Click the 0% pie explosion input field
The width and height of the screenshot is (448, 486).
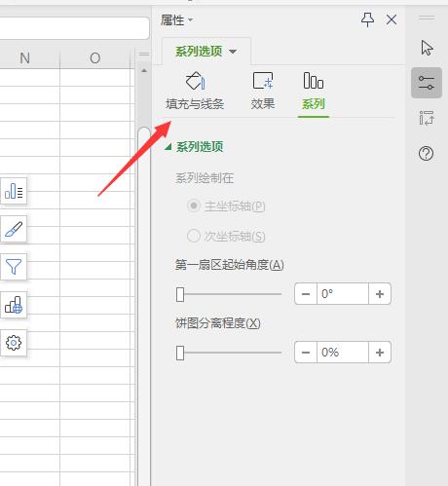(343, 353)
